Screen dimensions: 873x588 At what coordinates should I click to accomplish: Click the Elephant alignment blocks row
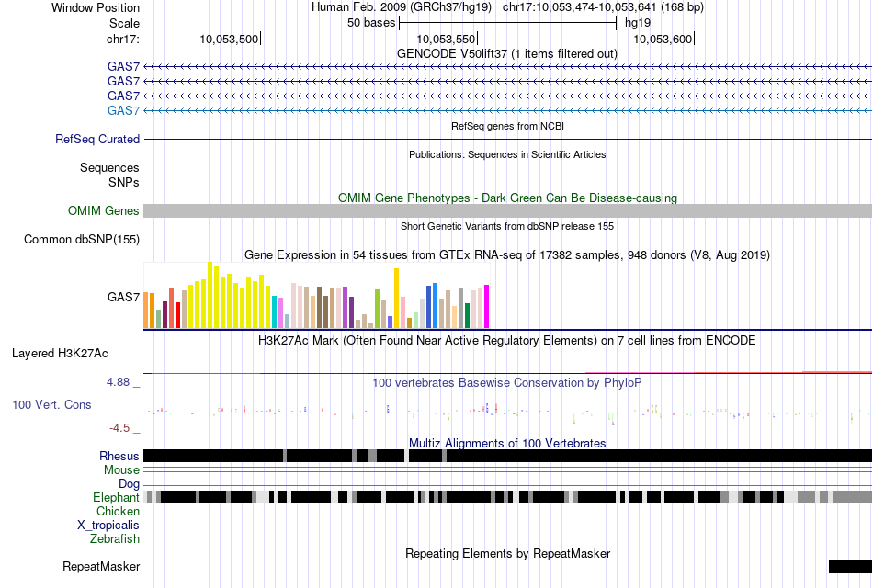pos(507,497)
